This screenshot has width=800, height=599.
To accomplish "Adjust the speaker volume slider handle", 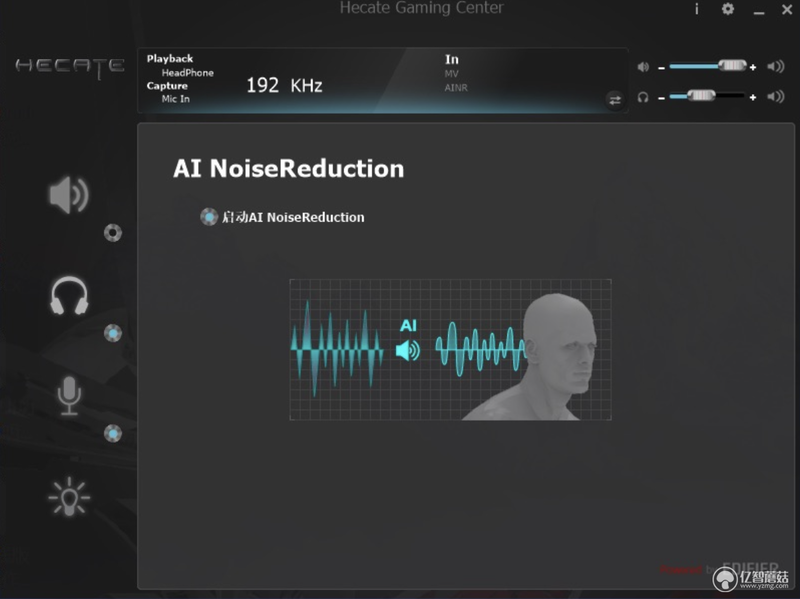I will coord(732,65).
